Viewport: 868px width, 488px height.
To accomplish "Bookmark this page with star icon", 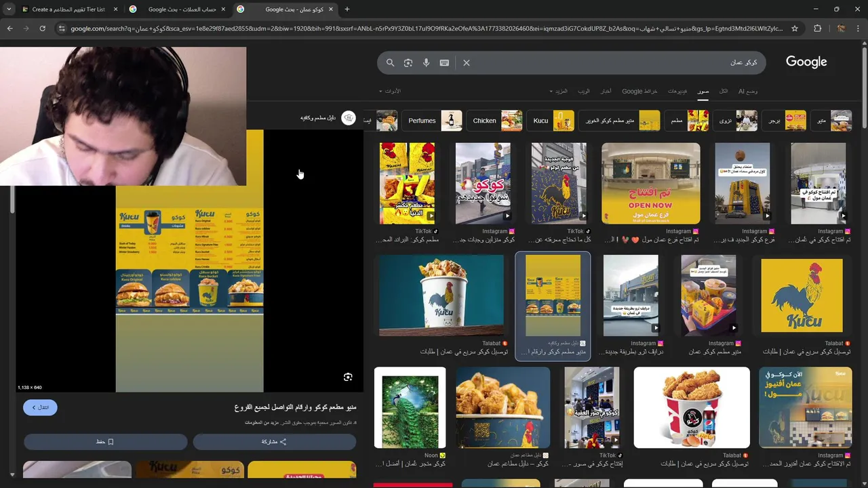I will 795,28.
